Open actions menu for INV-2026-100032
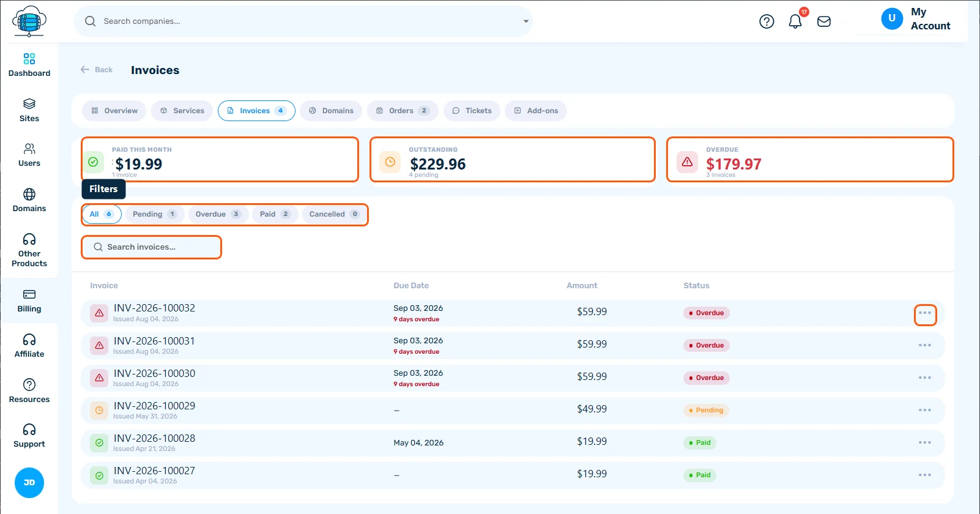 tap(925, 313)
